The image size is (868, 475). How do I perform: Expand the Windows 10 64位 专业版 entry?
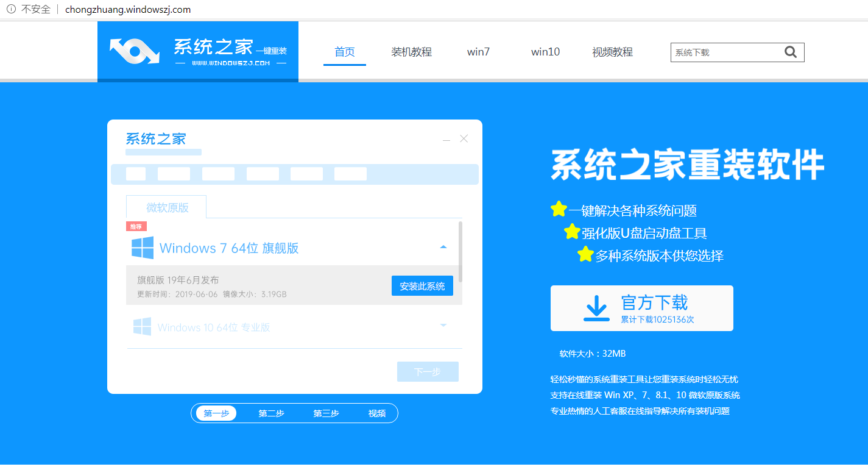[443, 326]
